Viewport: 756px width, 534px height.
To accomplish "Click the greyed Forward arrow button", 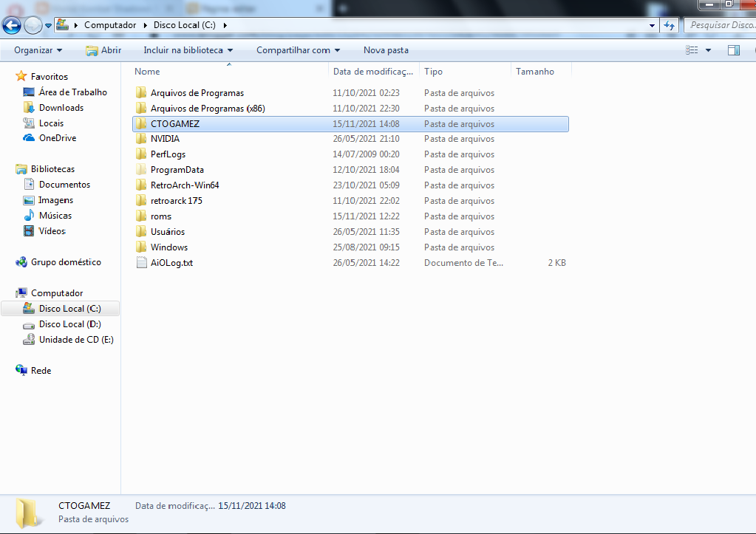I will tap(33, 25).
